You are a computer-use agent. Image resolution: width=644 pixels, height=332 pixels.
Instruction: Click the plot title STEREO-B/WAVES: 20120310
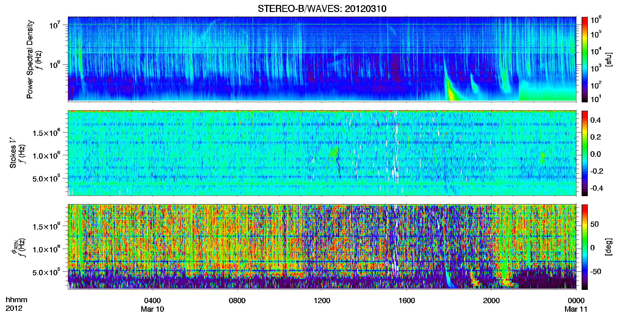coord(322,9)
